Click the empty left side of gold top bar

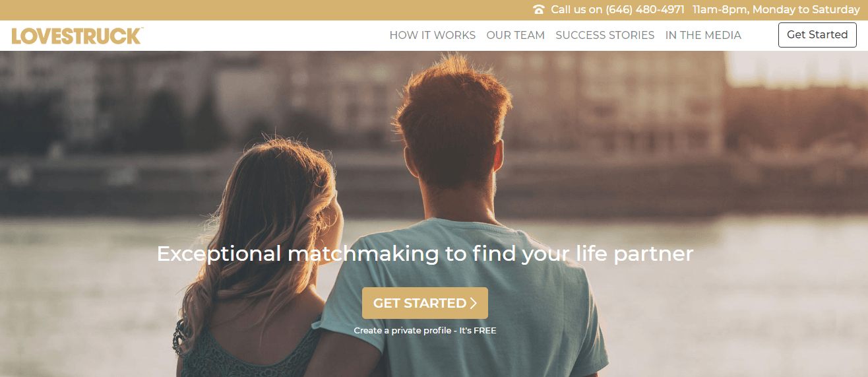click(x=264, y=10)
